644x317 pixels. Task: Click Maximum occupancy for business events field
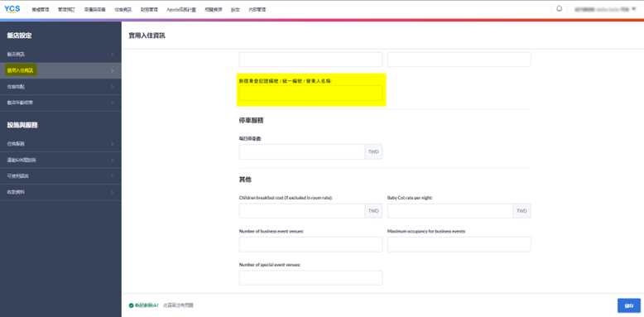click(x=459, y=244)
